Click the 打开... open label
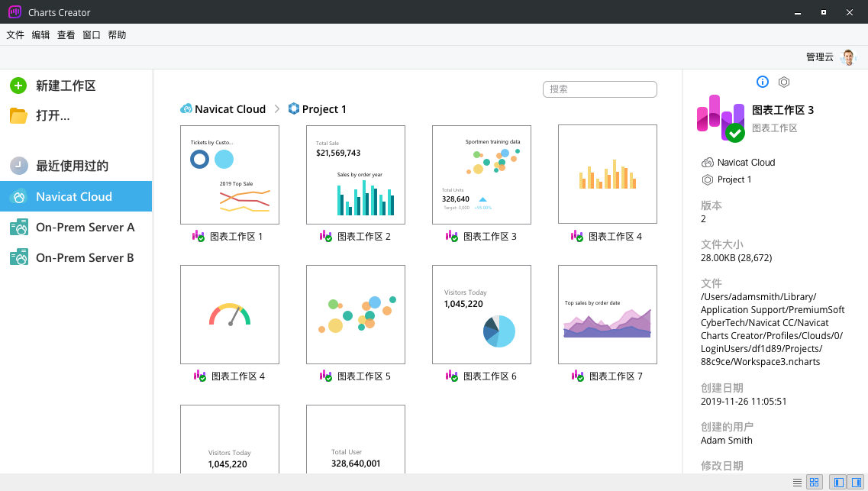Viewport: 868px width, 491px height. (53, 115)
